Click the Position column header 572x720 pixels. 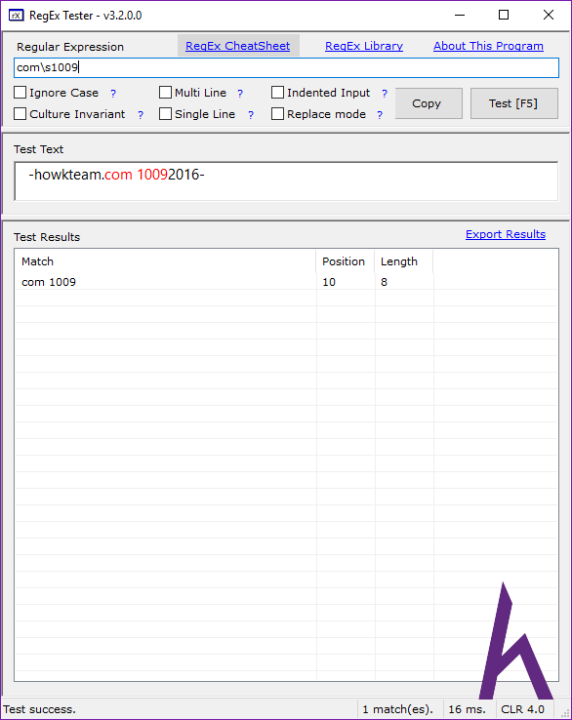point(345,261)
